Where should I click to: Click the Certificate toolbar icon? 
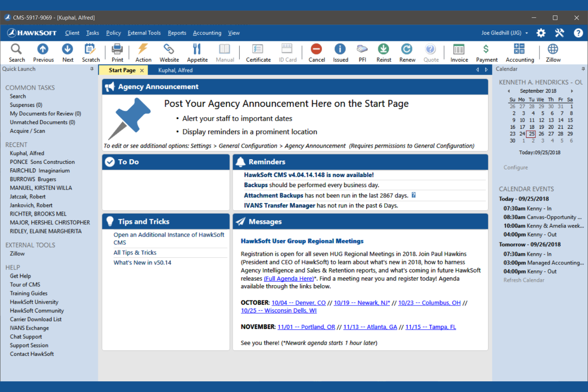[x=258, y=53]
